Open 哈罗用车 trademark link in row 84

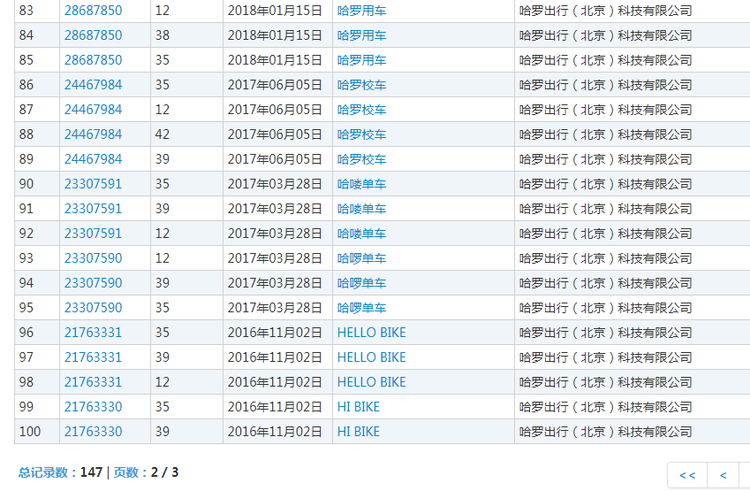click(x=362, y=35)
